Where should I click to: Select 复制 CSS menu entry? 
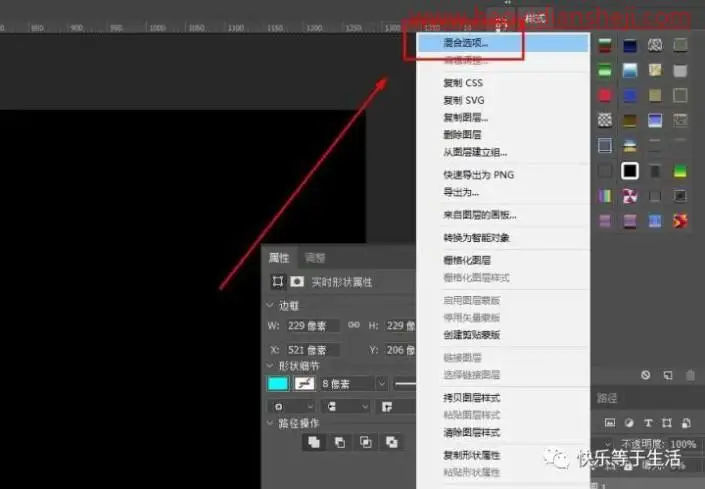point(463,83)
